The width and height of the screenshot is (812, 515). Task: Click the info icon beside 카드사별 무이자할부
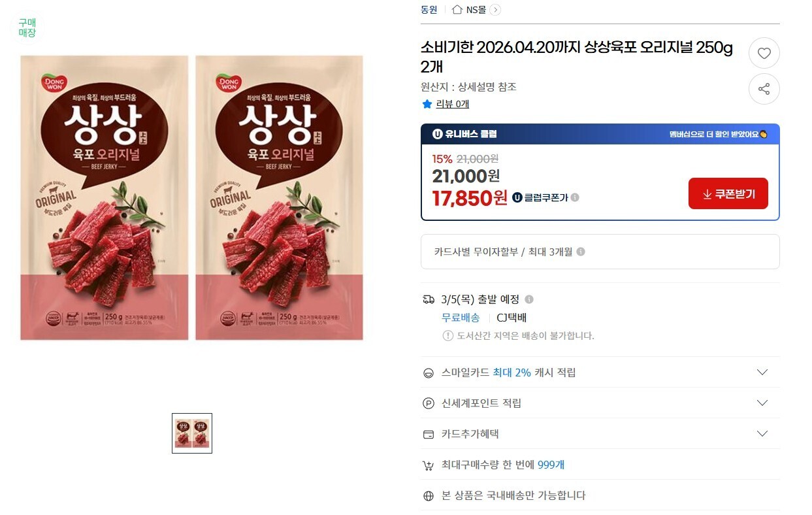[581, 252]
